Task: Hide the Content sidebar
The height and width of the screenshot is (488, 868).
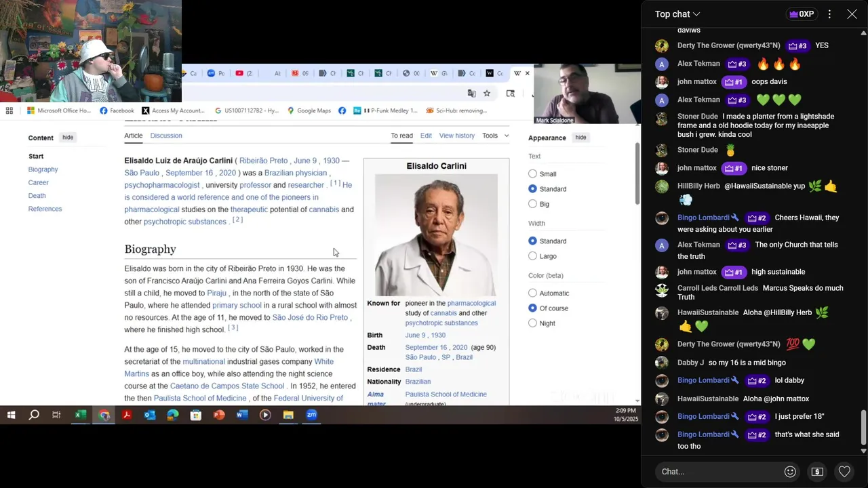Action: point(68,138)
